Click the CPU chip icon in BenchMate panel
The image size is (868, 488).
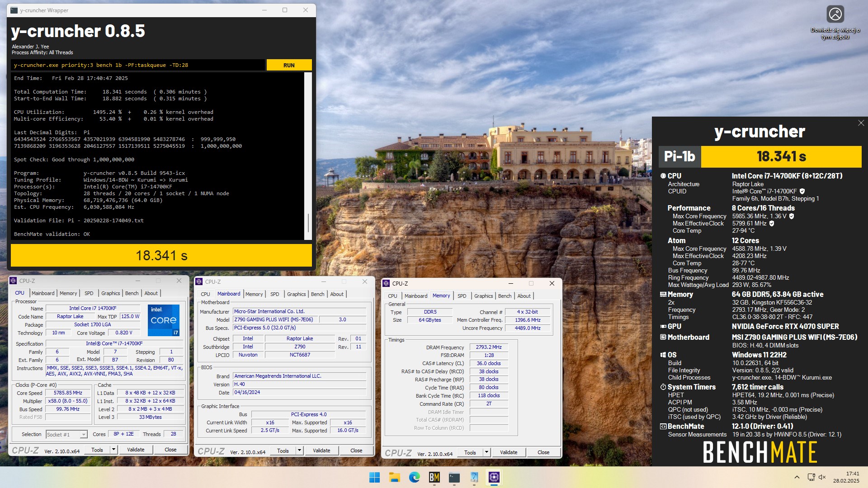[663, 176]
